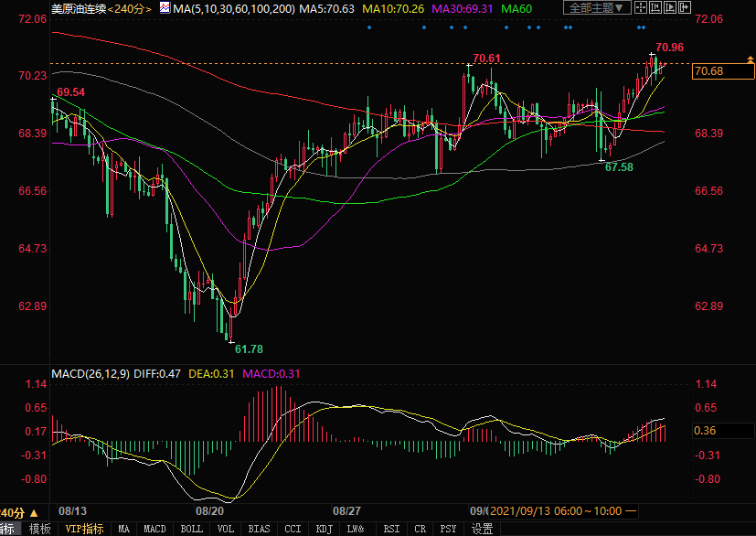Show the BOLL indicator
This screenshot has height=536, width=756.
pyautogui.click(x=191, y=529)
